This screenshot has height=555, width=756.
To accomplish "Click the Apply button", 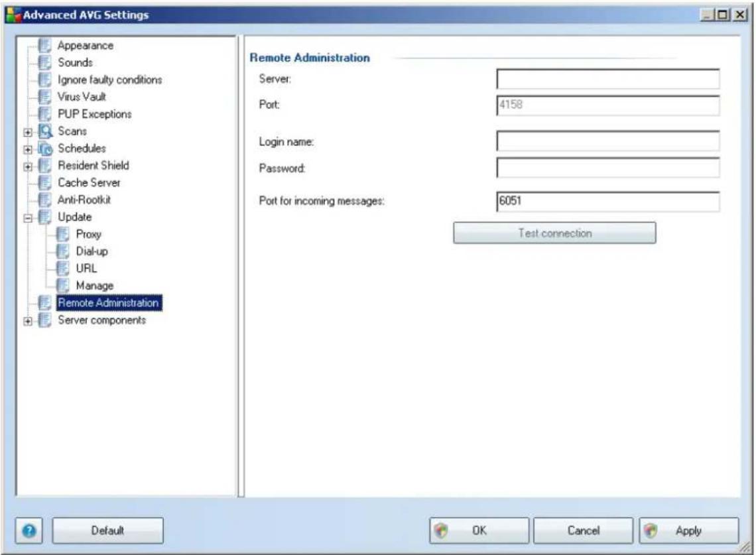I will coord(689,531).
